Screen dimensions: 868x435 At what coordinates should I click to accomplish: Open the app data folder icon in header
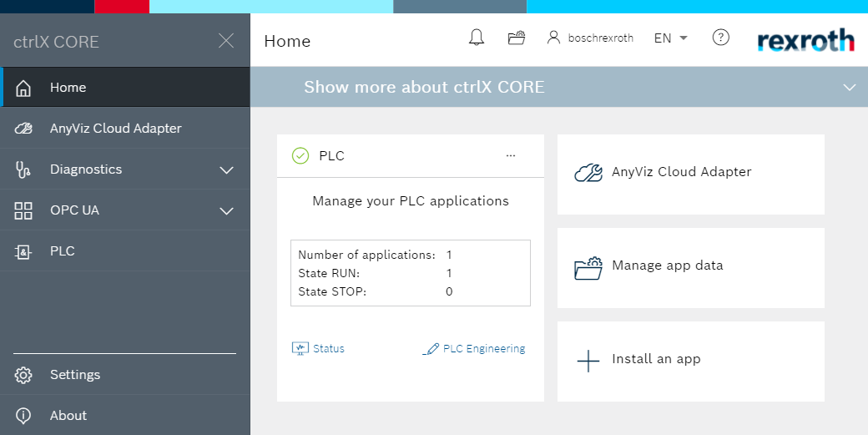[517, 38]
